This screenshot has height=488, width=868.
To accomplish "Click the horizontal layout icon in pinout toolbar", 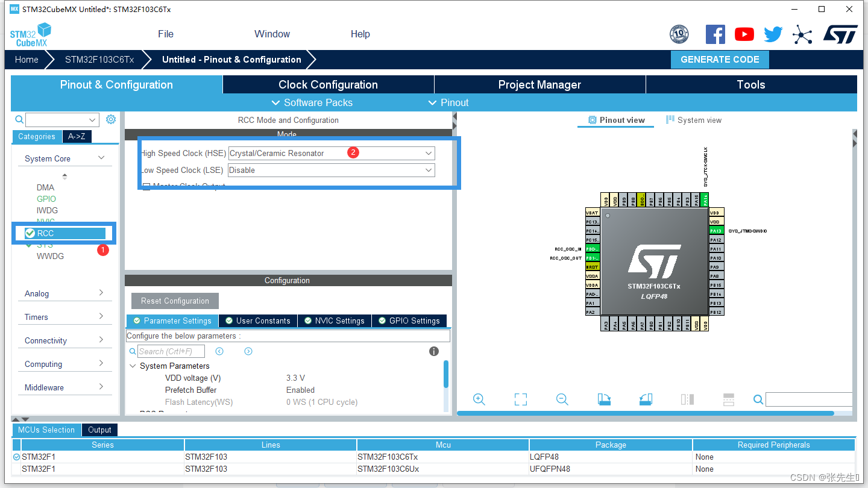I will 729,399.
